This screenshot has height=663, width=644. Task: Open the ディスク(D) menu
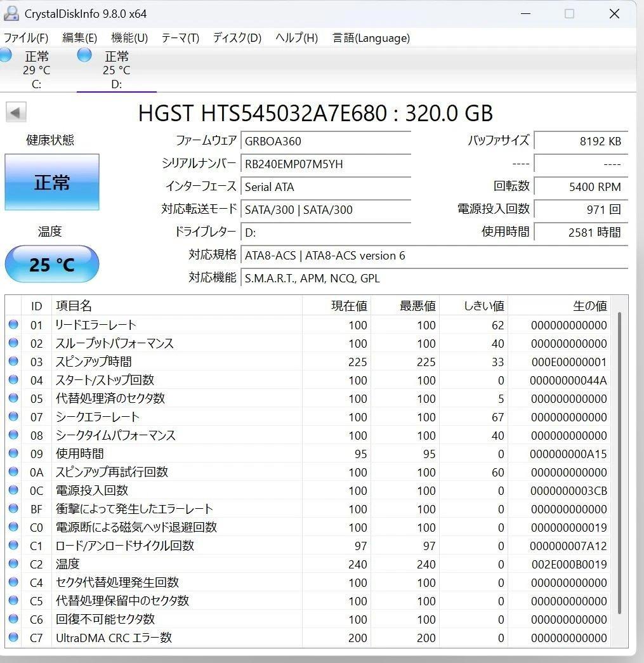pyautogui.click(x=237, y=38)
